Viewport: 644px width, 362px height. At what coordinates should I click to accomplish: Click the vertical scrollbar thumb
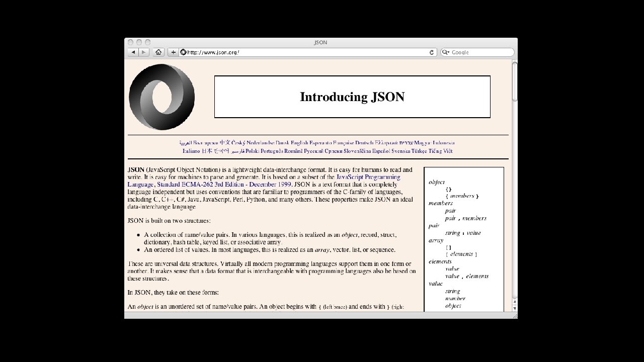(515, 81)
